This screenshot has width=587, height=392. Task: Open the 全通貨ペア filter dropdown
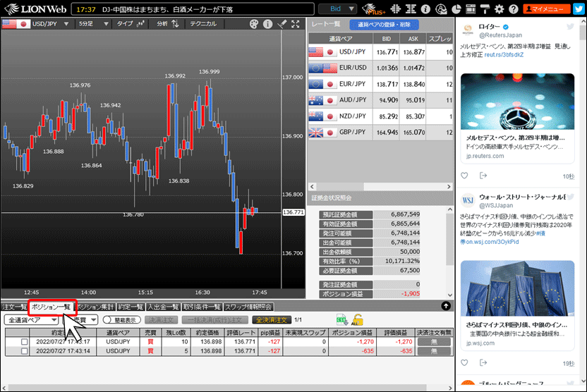[32, 320]
